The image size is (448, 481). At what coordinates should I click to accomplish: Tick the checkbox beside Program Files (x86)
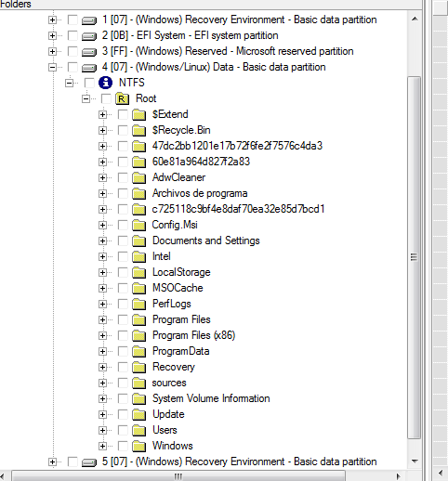[x=123, y=335]
